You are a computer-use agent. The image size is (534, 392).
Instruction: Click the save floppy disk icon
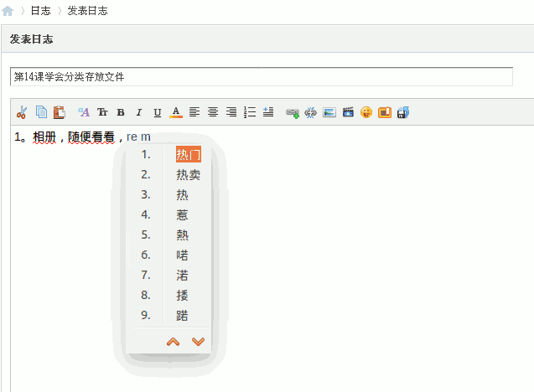tap(403, 112)
